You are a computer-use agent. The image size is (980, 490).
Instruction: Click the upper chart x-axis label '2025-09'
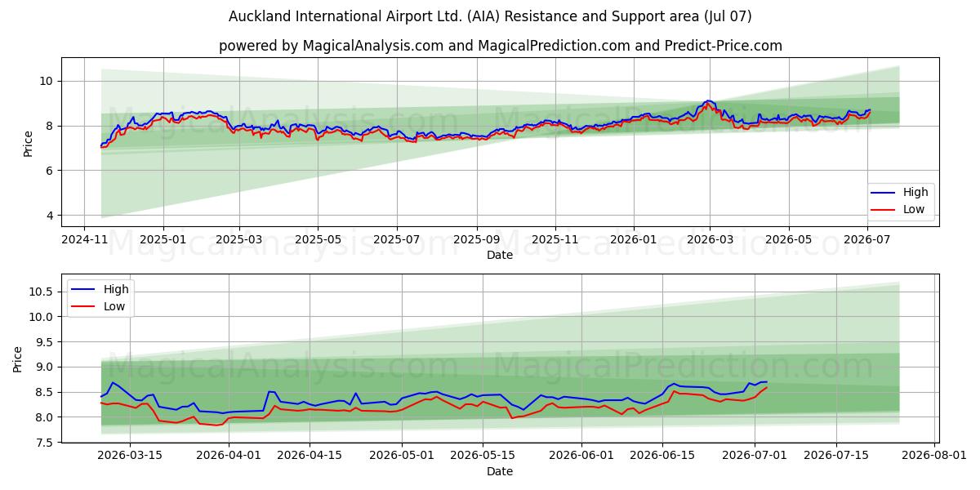point(476,239)
